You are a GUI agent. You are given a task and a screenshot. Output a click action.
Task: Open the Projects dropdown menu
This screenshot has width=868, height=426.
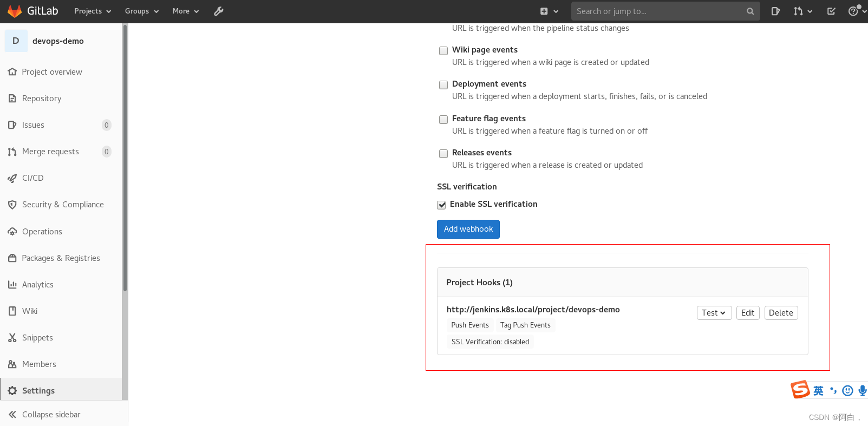pyautogui.click(x=93, y=11)
